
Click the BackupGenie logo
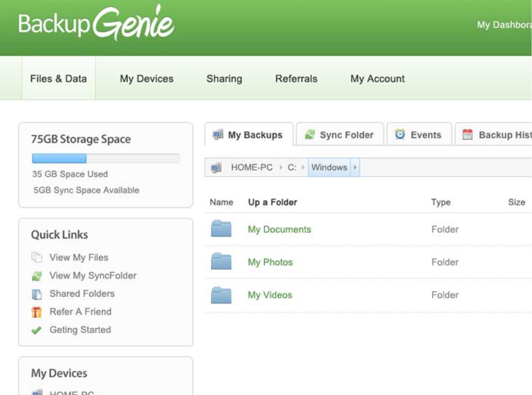[96, 23]
